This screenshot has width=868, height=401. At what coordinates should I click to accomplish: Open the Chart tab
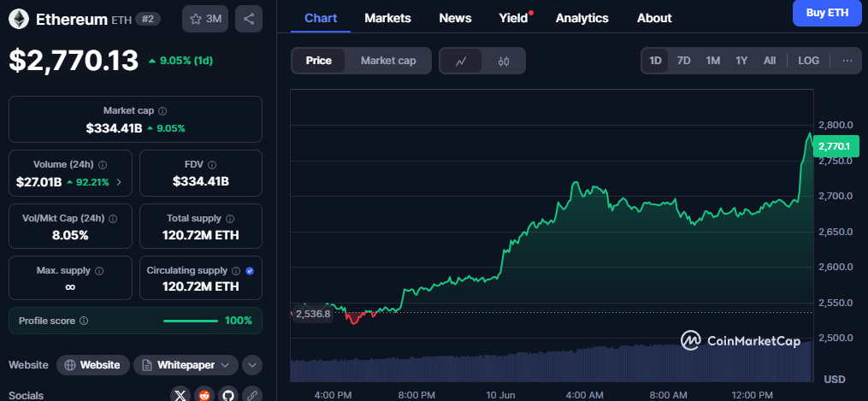[x=321, y=18]
